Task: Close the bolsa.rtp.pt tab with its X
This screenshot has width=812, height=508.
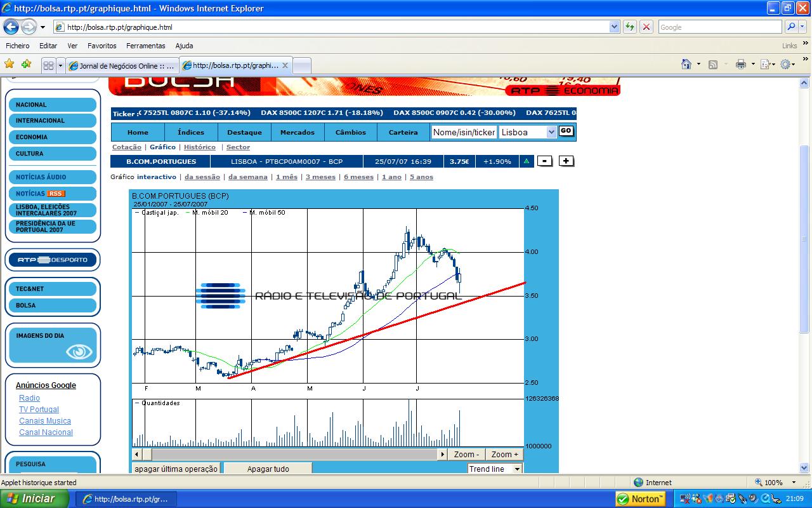Action: pos(285,65)
